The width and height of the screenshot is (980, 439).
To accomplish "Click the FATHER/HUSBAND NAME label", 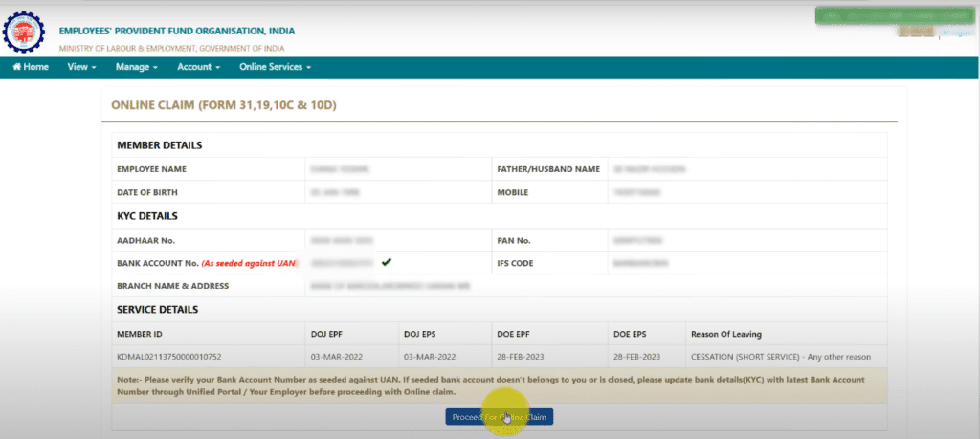I will [x=548, y=169].
